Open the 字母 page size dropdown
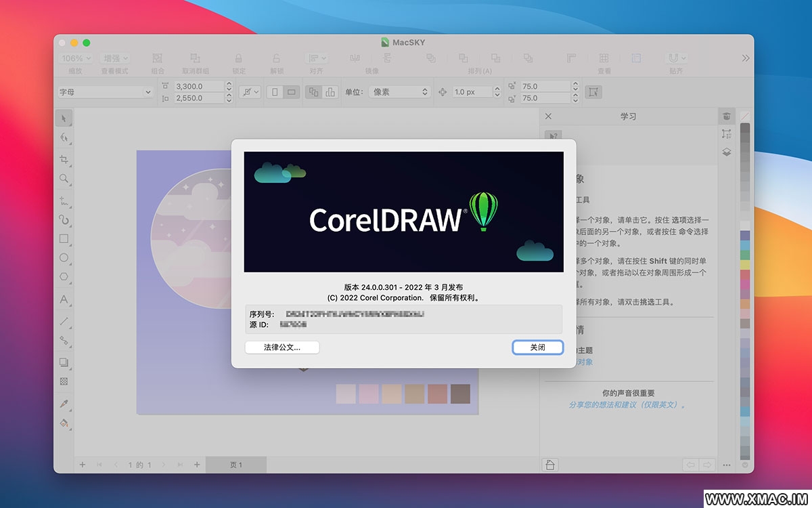812x508 pixels. [105, 91]
